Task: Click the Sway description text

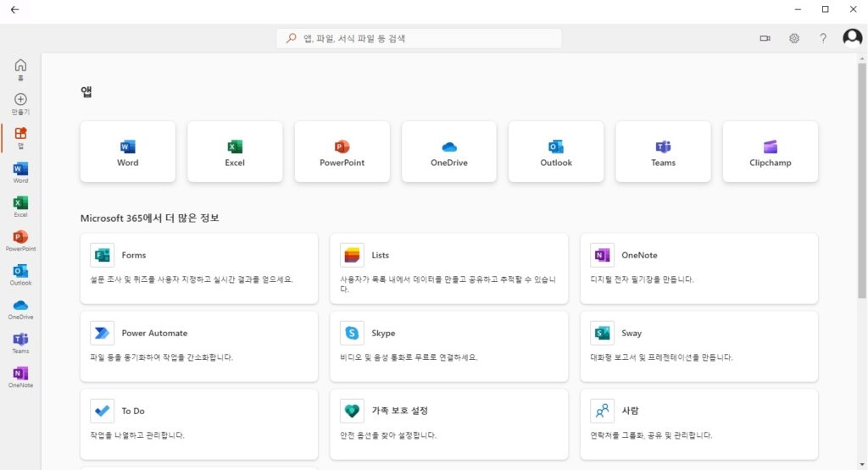Action: click(x=661, y=357)
